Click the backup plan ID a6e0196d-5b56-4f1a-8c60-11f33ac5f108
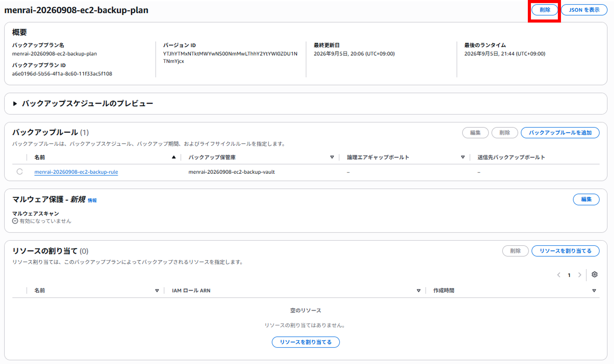 [x=62, y=74]
